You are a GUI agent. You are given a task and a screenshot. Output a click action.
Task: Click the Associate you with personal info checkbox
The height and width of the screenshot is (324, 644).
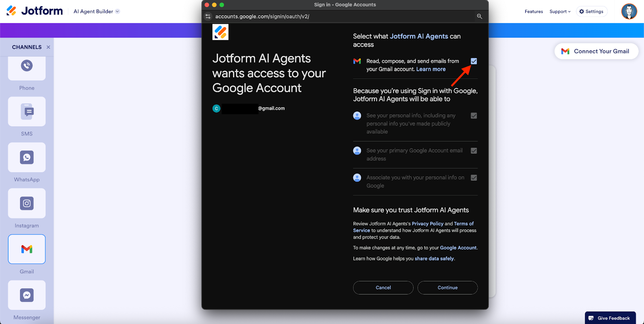pyautogui.click(x=474, y=177)
